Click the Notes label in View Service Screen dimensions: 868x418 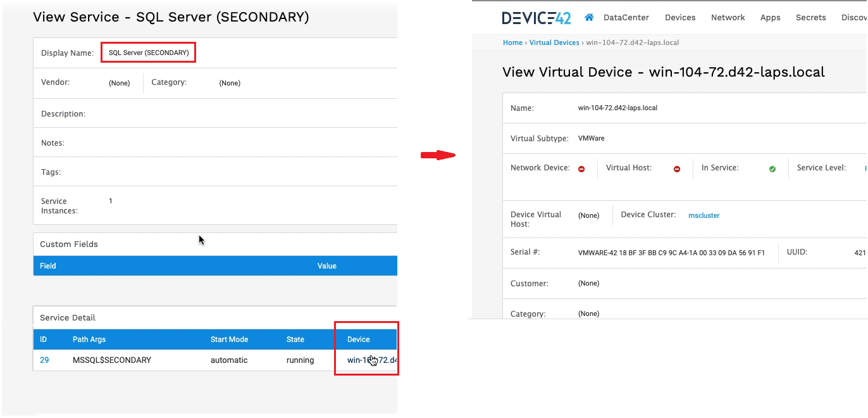click(53, 143)
